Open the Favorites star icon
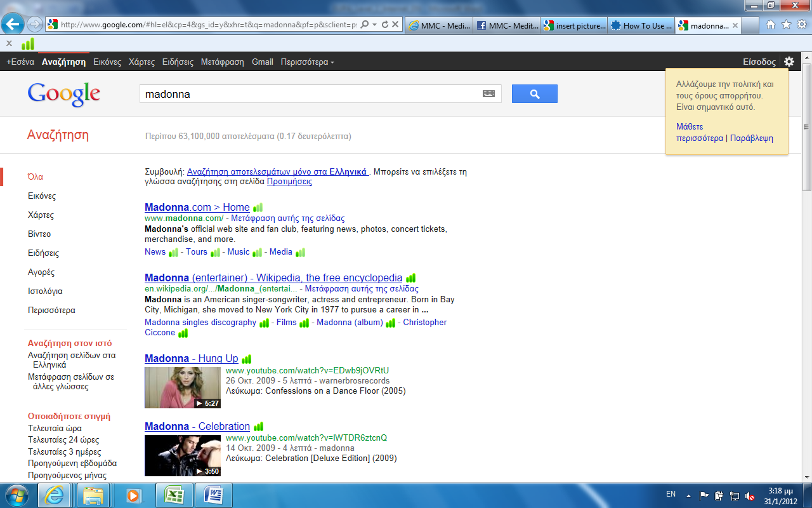This screenshot has width=812, height=508. 786,25
